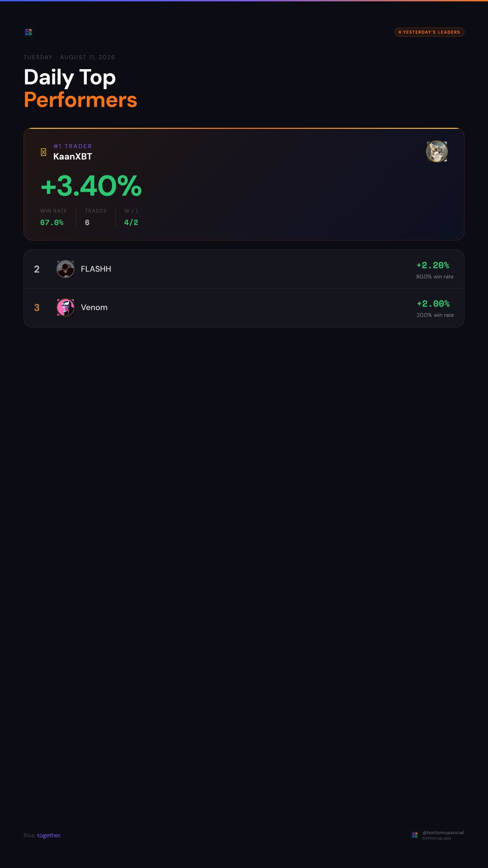Visit the bottomup.app link
The width and height of the screenshot is (488, 868).
(x=436, y=838)
